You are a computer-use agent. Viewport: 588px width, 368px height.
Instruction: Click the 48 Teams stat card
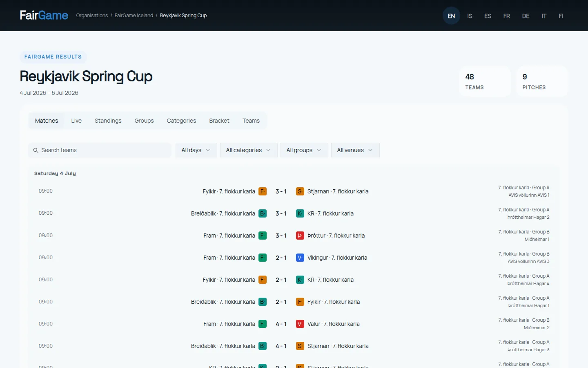(485, 81)
